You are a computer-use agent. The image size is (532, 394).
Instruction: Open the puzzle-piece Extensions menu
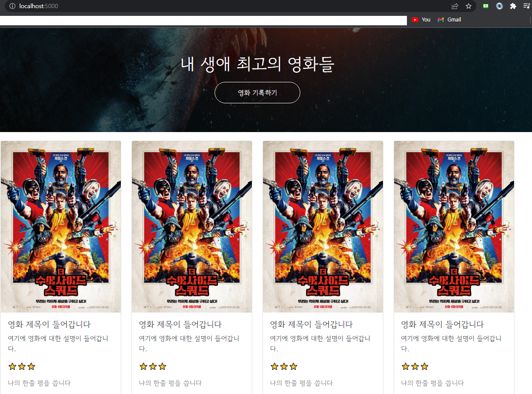point(513,6)
